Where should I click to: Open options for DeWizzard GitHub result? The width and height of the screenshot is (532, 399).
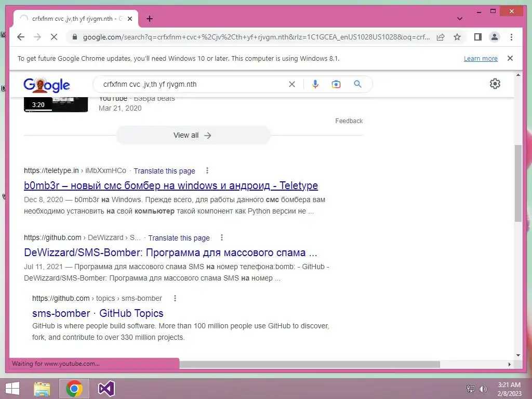(x=222, y=237)
